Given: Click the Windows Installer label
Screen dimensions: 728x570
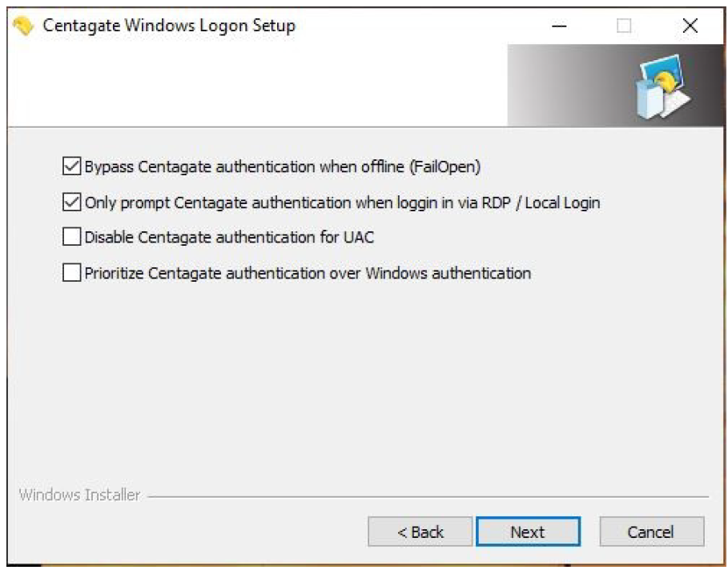Looking at the screenshot, I should [x=79, y=496].
